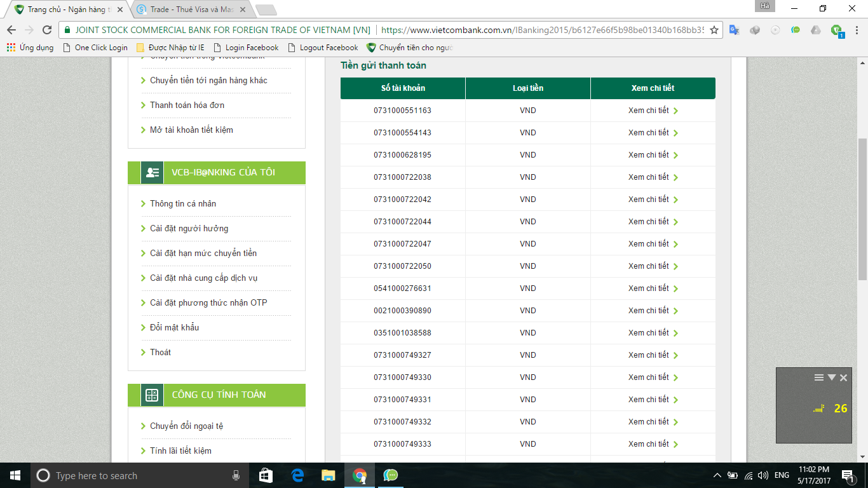Click the Chrome icon in the taskbar
The width and height of the screenshot is (868, 488).
point(360,475)
